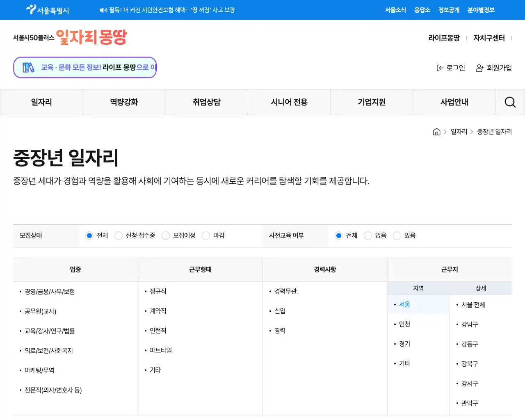Open the 기업지원 menu
This screenshot has height=420, width=525.
tap(371, 102)
